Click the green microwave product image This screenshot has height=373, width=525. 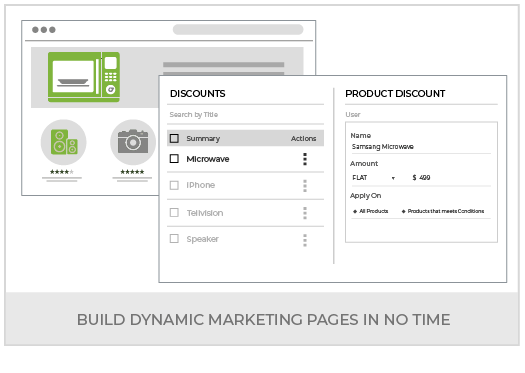coord(84,77)
